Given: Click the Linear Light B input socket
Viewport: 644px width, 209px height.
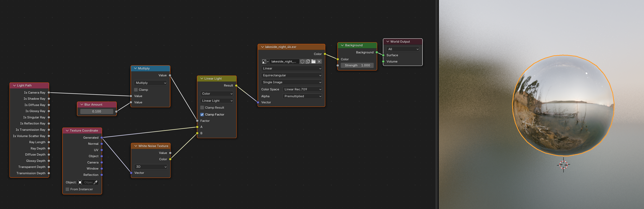Looking at the screenshot, I should [x=197, y=133].
